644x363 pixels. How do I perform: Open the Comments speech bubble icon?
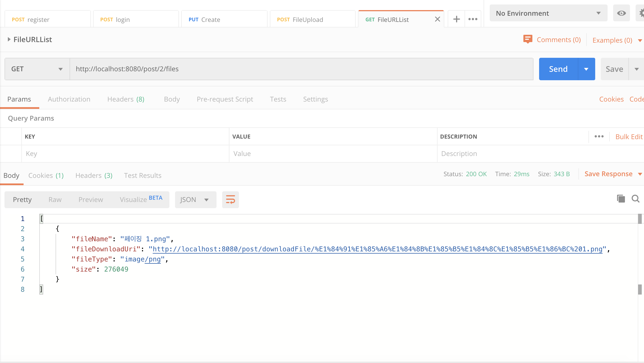528,39
